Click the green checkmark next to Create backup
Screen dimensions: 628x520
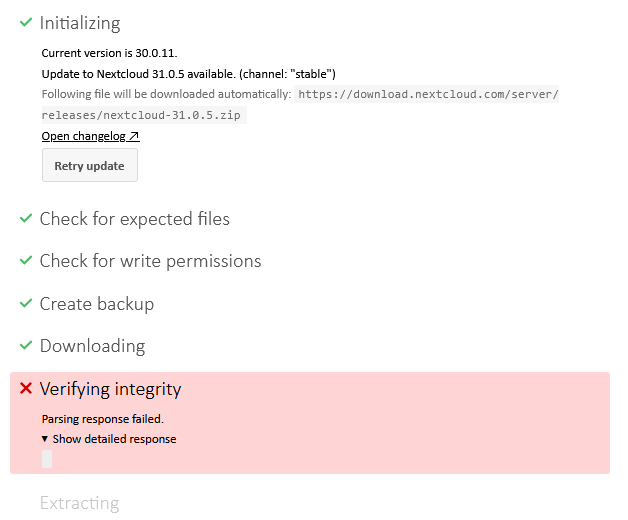point(26,303)
